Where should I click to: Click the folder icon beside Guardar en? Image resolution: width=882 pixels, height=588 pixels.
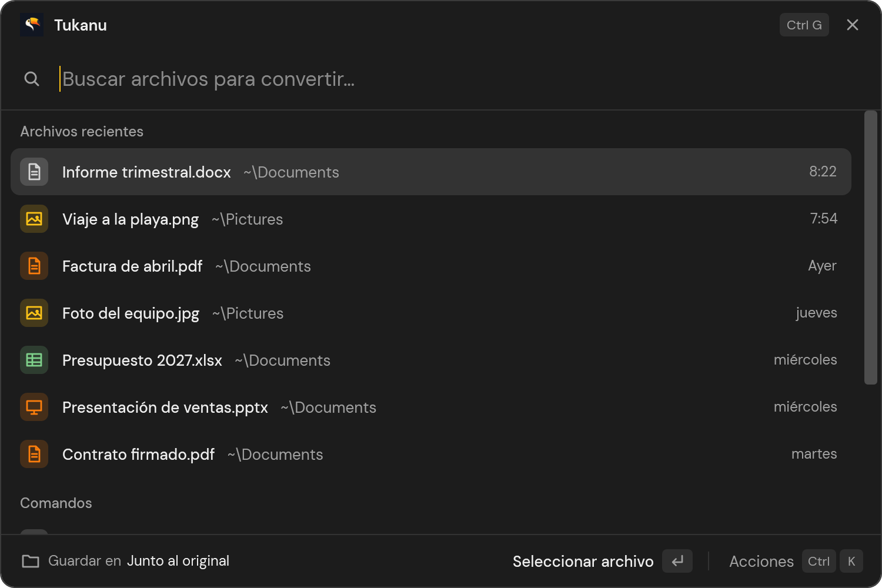[31, 561]
